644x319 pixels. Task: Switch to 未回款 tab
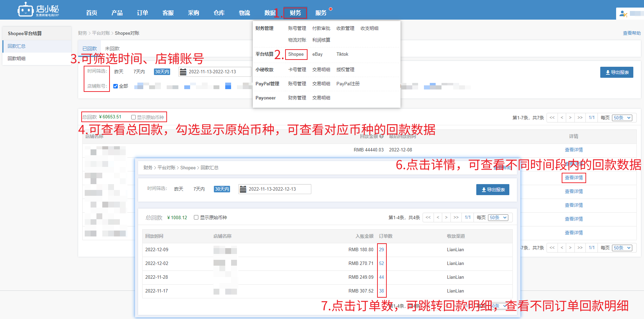[x=112, y=49]
